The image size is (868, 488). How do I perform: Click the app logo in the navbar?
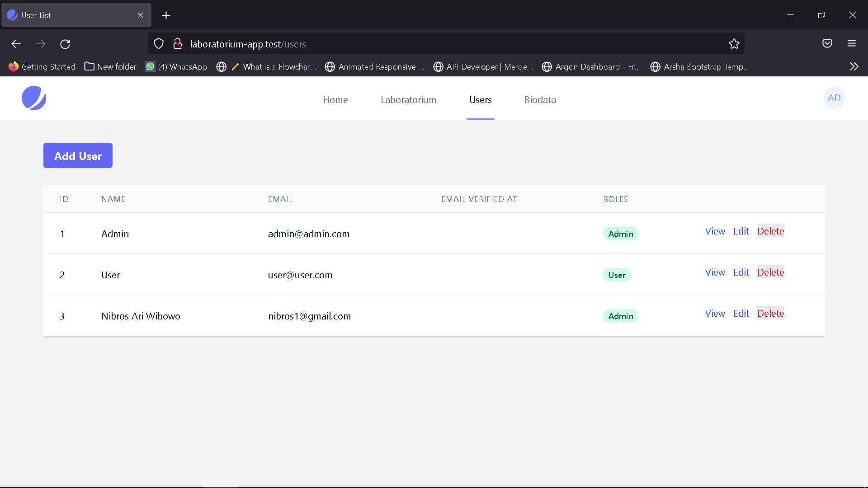(34, 98)
